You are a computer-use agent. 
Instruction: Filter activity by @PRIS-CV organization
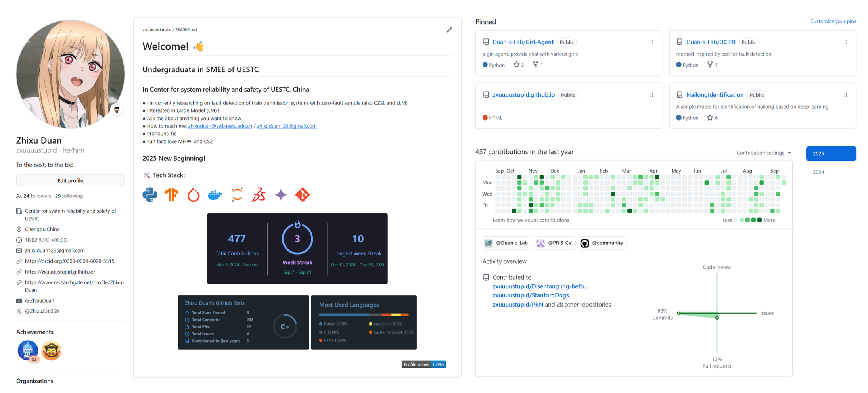555,243
